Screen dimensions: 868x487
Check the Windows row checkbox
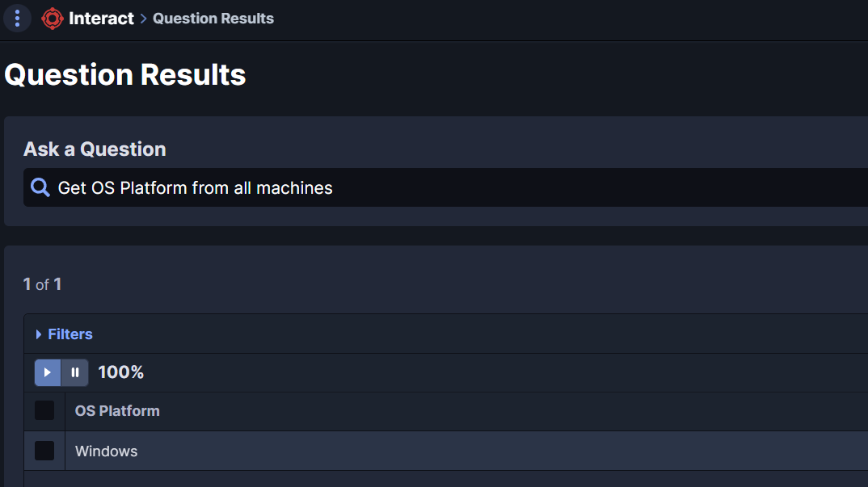44,451
